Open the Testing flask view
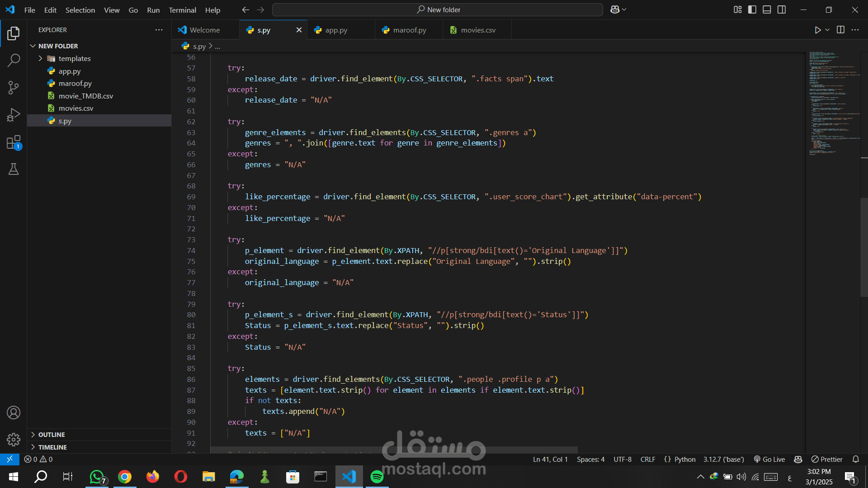This screenshot has width=868, height=488. [x=14, y=169]
